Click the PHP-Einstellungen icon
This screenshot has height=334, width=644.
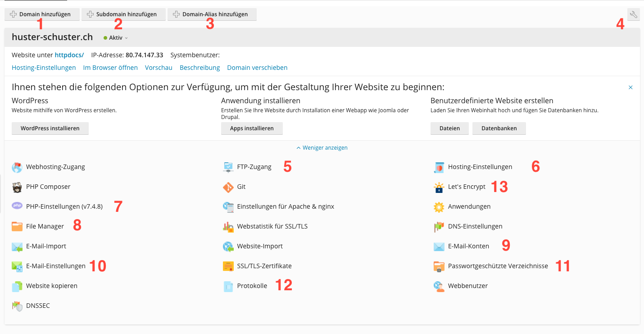[17, 206]
